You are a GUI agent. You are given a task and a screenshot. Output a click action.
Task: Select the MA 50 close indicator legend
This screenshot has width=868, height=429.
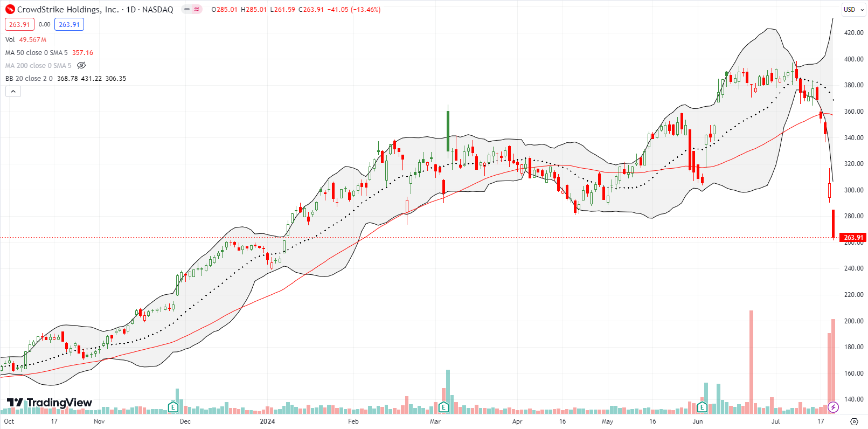(37, 52)
